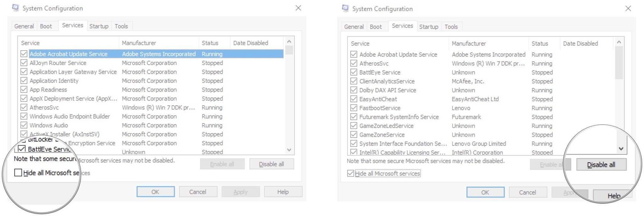The height and width of the screenshot is (216, 644).
Task: Click scroll-down arrow in right services list
Action: 621,149
